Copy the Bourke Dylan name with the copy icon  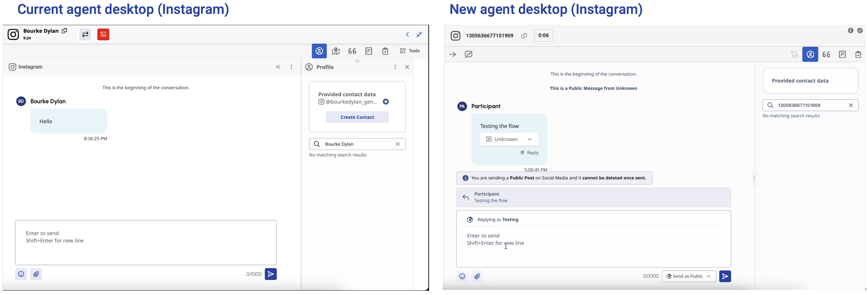(64, 31)
